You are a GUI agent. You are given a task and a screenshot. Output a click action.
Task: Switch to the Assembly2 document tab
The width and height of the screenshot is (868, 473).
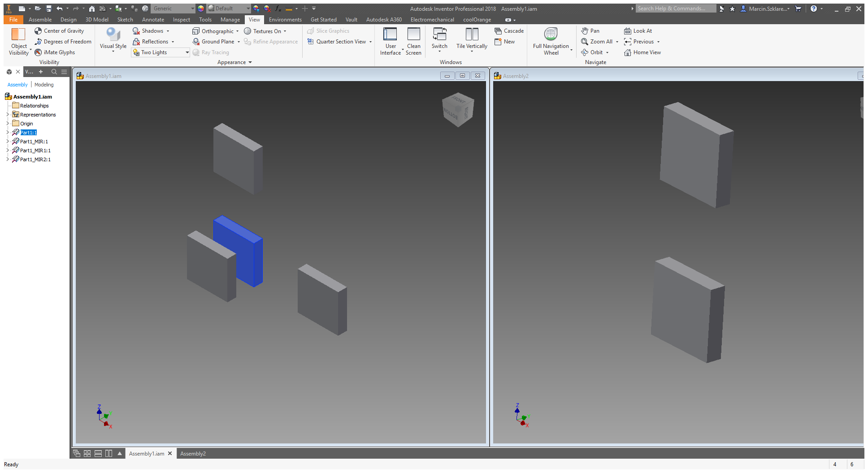click(193, 453)
